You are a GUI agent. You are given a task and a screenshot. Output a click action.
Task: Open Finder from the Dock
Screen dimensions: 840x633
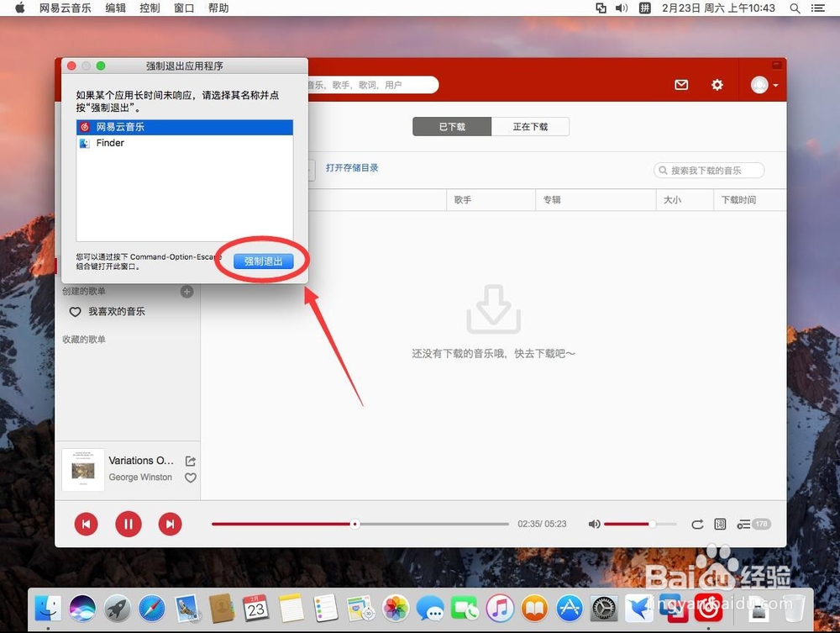(x=48, y=609)
